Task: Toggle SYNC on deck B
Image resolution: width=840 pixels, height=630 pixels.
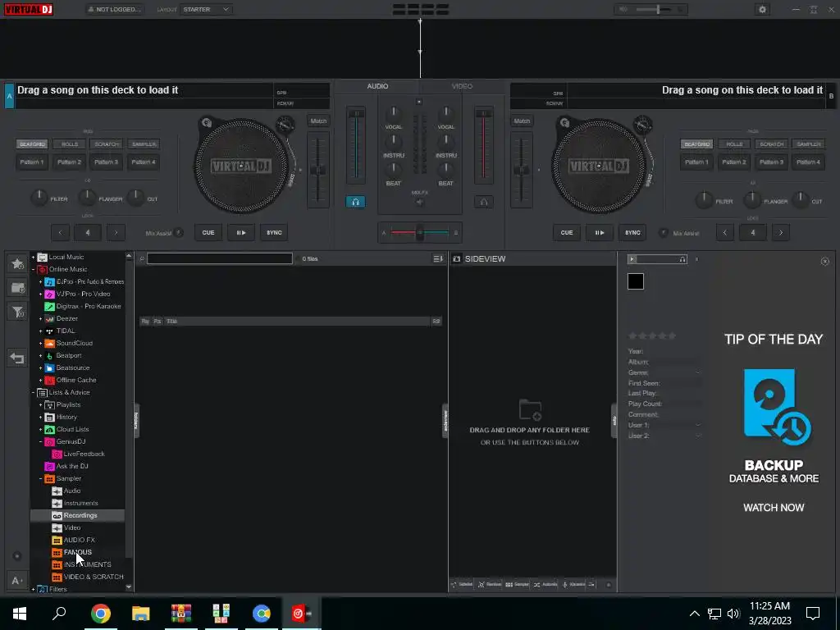Action: 632,232
